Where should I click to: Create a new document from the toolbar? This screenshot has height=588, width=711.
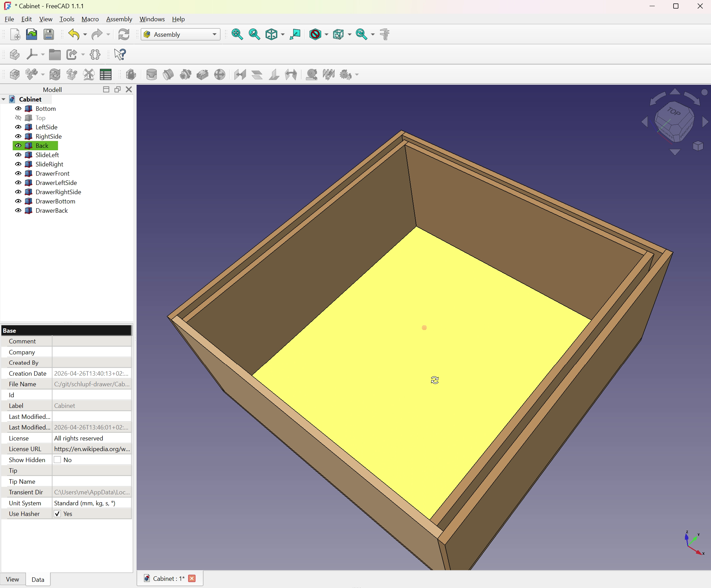click(x=15, y=34)
